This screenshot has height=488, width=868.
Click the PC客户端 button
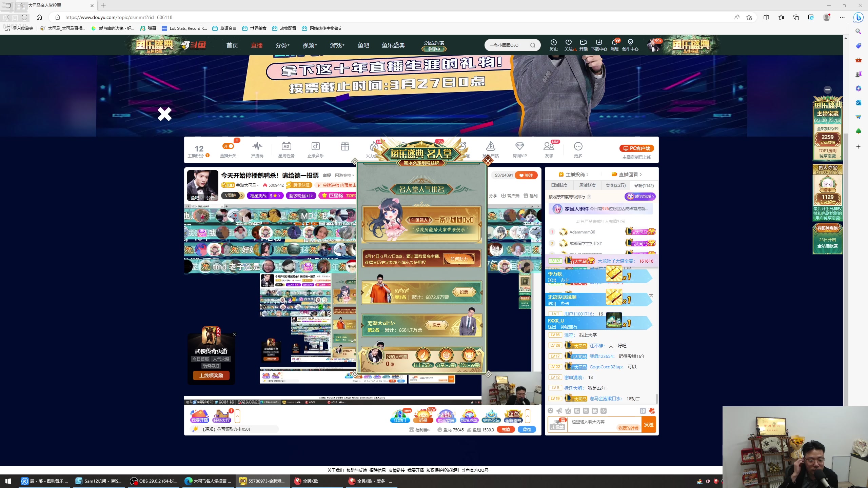click(637, 148)
